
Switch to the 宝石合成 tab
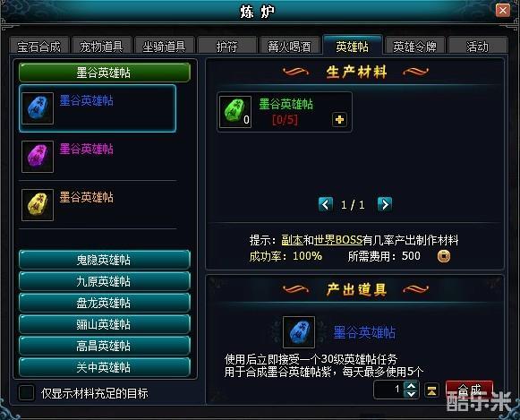click(x=39, y=46)
